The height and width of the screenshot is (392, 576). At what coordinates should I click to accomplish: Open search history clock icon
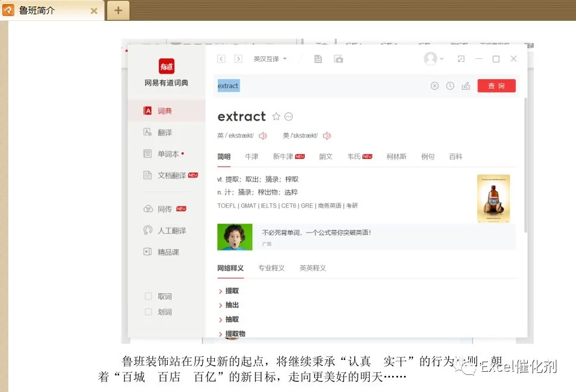450,86
